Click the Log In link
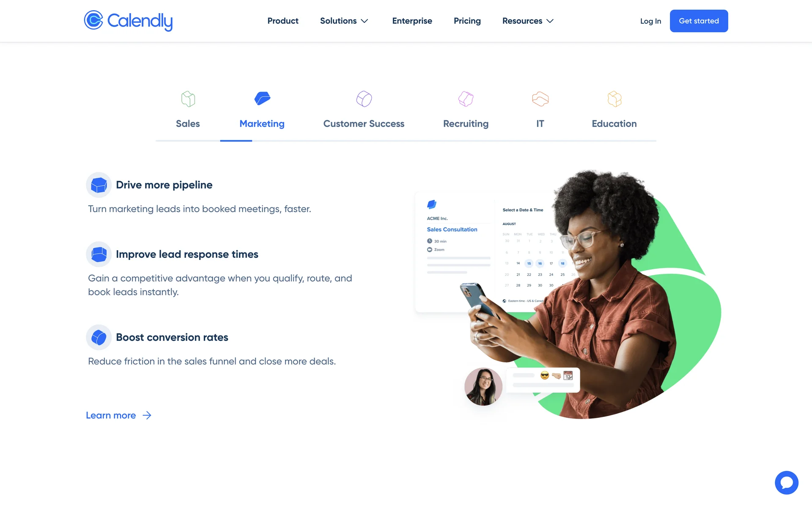The width and height of the screenshot is (812, 508). [650, 21]
